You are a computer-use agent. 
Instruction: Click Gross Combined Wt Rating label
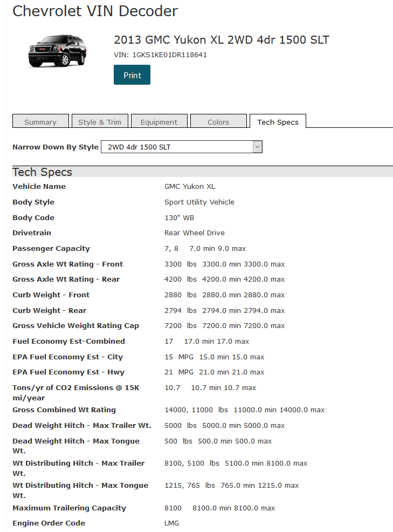tap(64, 410)
